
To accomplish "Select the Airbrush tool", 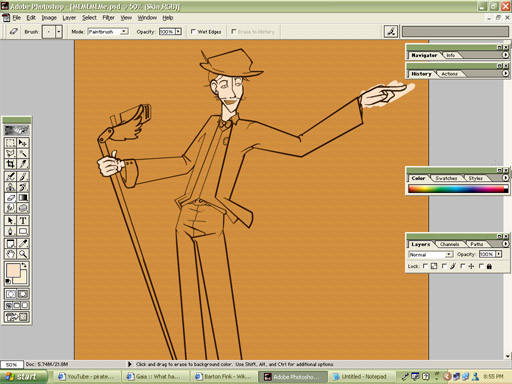I will [10, 176].
